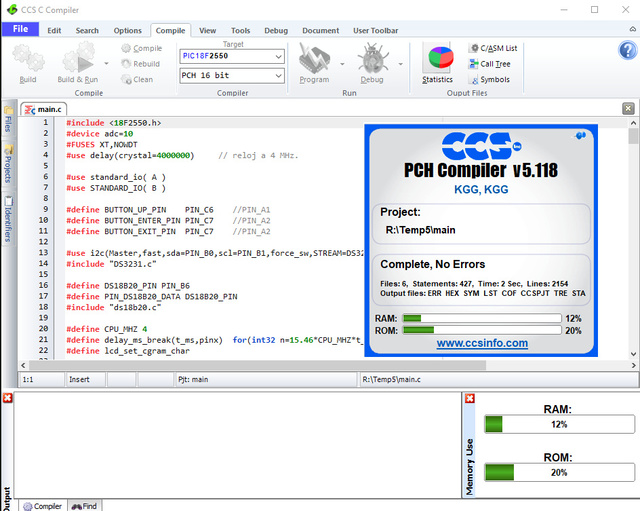Click the CCS logo in popup
The image size is (640, 511).
pyautogui.click(x=480, y=146)
